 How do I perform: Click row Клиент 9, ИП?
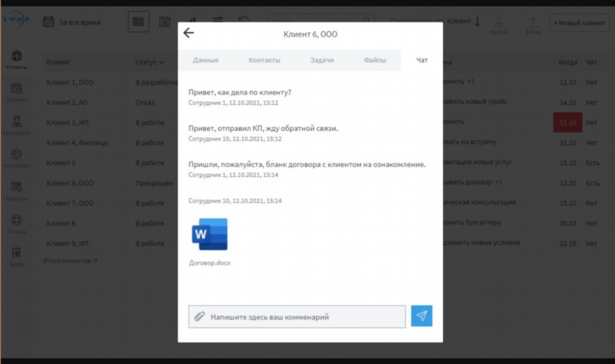(x=67, y=244)
